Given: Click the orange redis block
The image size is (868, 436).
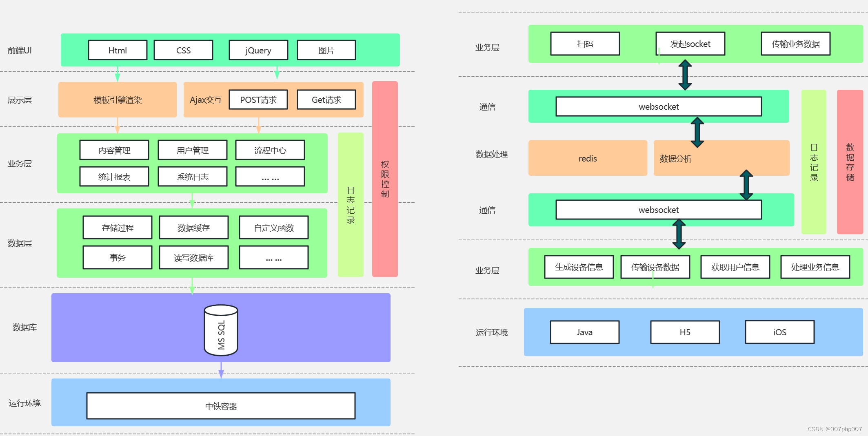Looking at the screenshot, I should (x=588, y=158).
